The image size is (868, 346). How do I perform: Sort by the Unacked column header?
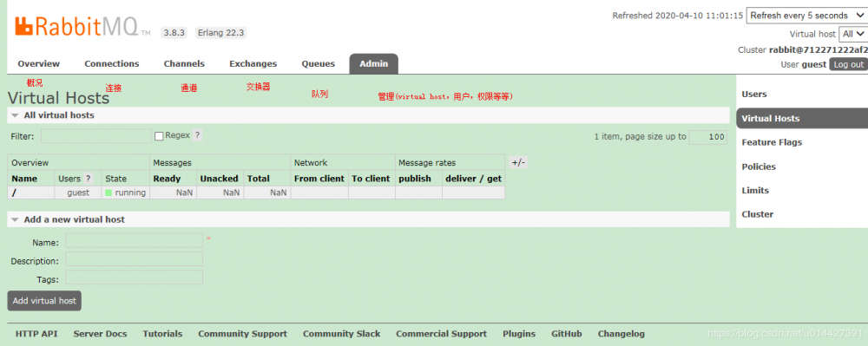click(x=220, y=179)
